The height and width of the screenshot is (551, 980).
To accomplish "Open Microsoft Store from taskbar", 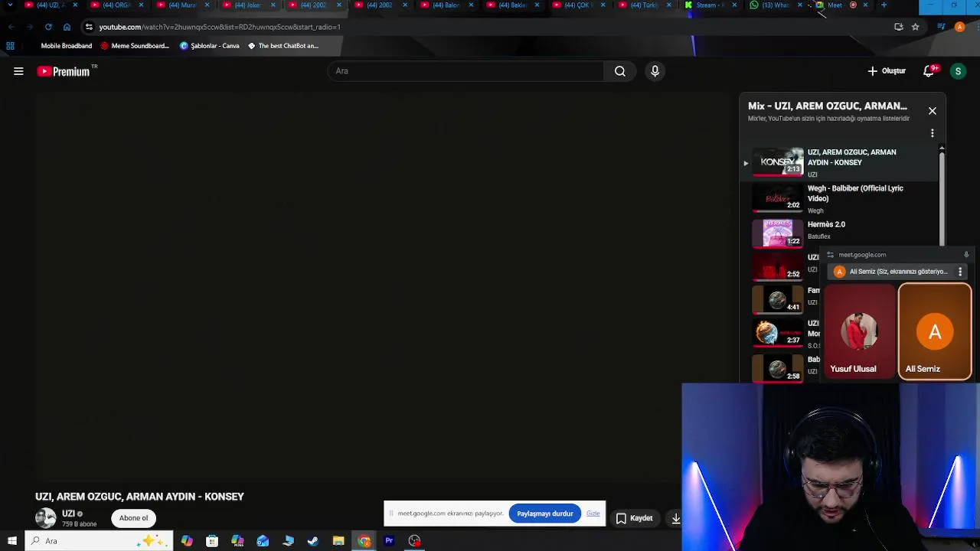I will pos(212,541).
